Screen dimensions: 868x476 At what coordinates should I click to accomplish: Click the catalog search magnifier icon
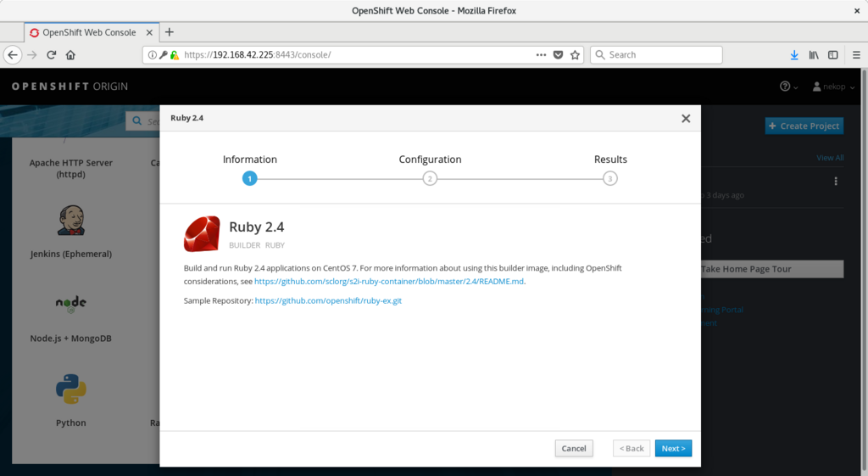coord(136,120)
